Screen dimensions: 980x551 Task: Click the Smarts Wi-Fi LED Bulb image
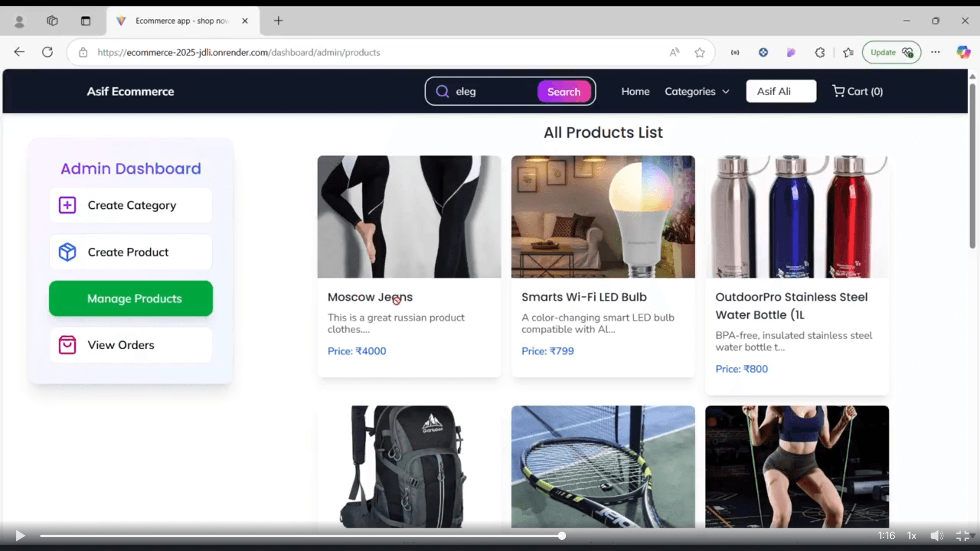603,217
